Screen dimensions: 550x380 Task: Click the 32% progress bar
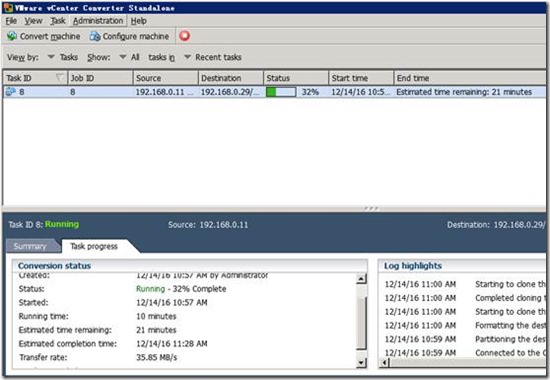point(281,92)
